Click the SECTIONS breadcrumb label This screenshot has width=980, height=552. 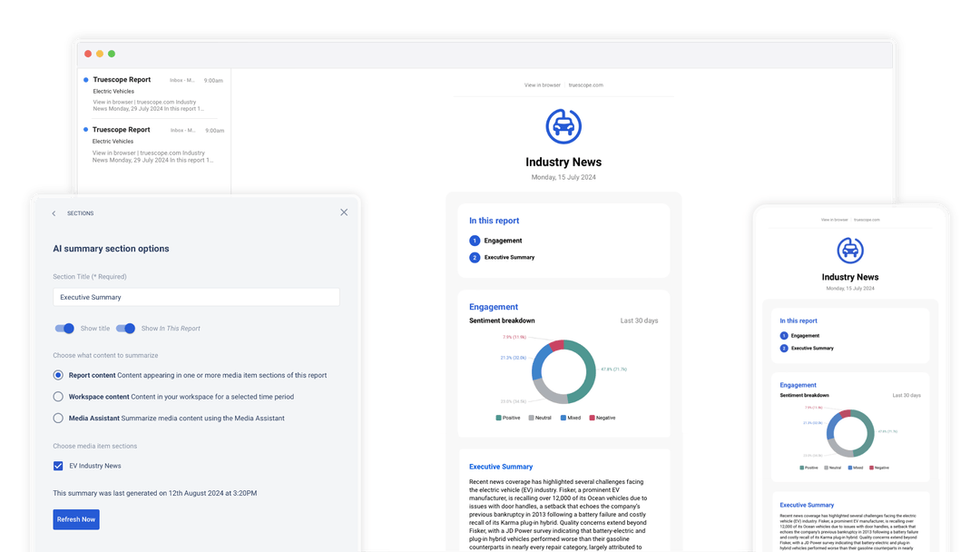pos(80,212)
